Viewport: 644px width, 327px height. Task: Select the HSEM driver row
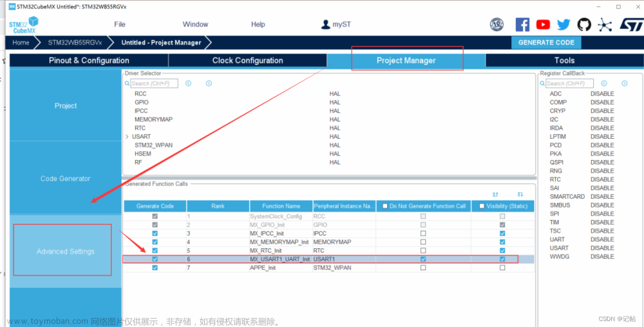tap(143, 154)
